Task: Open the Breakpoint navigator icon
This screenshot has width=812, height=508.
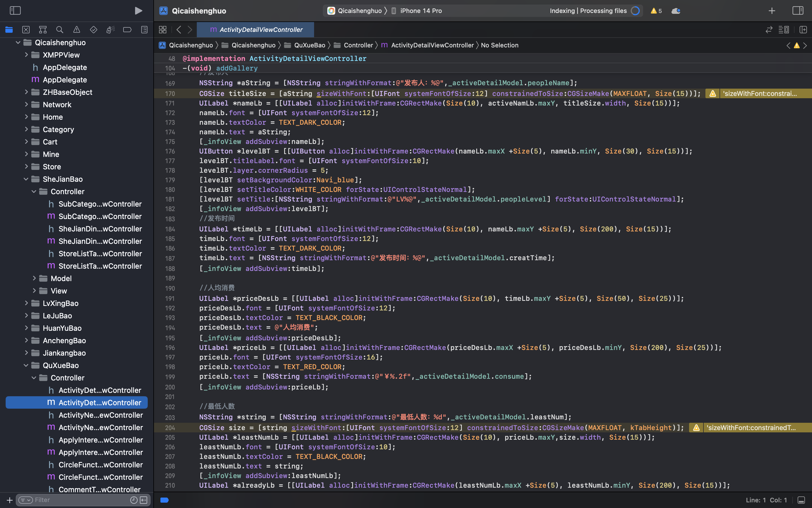Action: click(127, 30)
